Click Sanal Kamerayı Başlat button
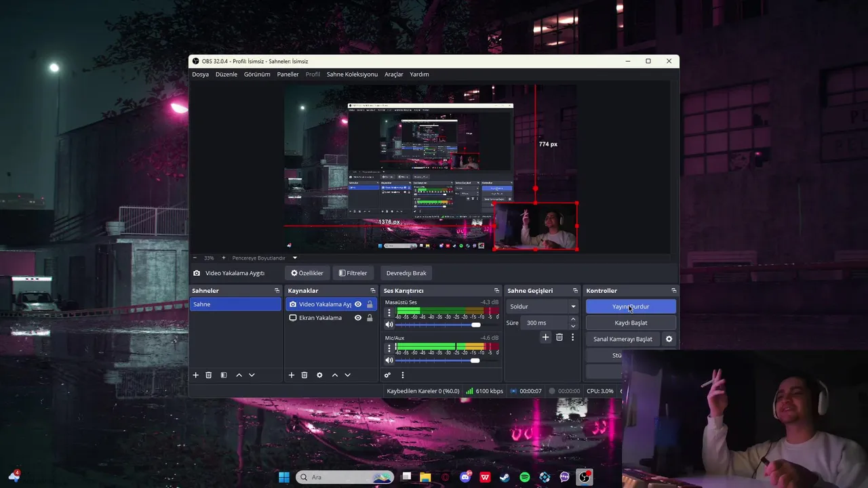This screenshot has width=868, height=488. pos(623,339)
